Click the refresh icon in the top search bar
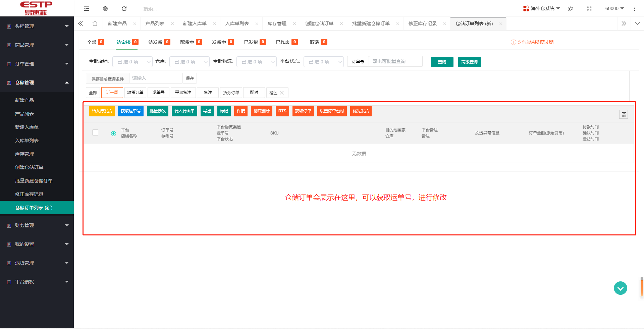 click(124, 8)
